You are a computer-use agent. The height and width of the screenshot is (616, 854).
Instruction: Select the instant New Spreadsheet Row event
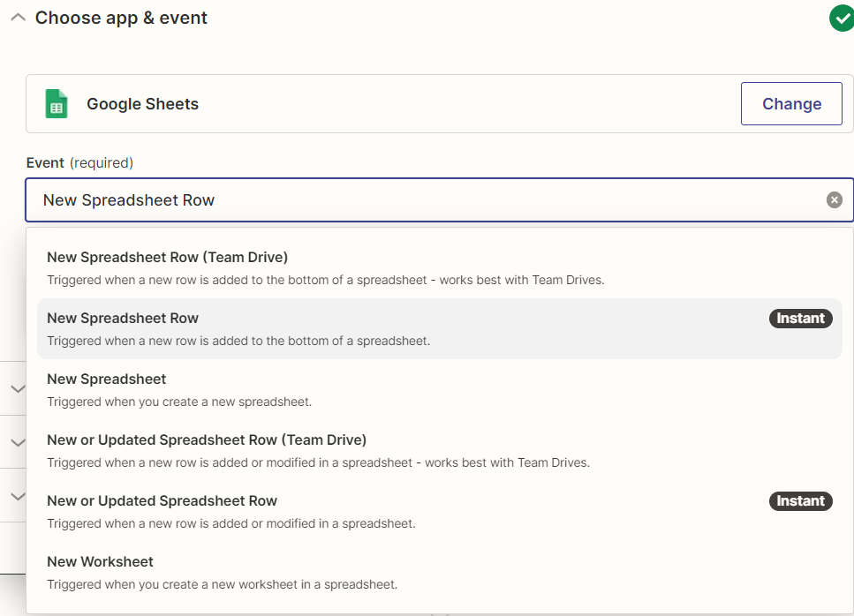[440, 328]
